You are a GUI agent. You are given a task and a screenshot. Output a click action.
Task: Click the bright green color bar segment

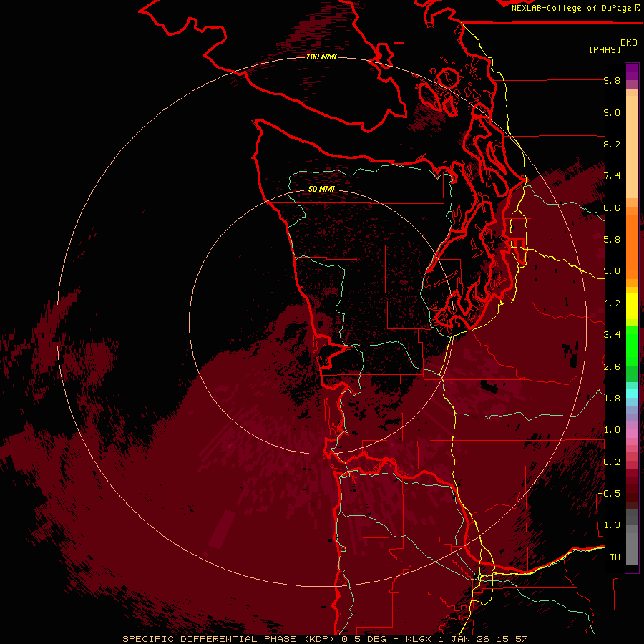(x=632, y=345)
